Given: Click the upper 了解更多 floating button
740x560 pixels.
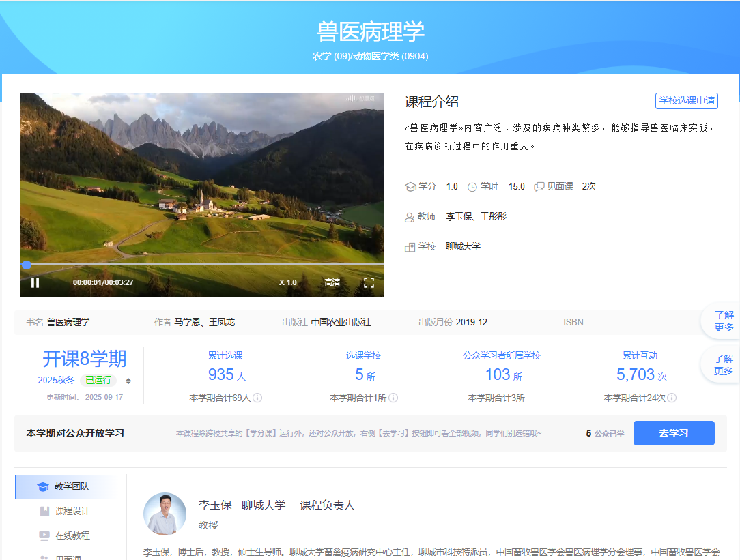Looking at the screenshot, I should point(723,321).
